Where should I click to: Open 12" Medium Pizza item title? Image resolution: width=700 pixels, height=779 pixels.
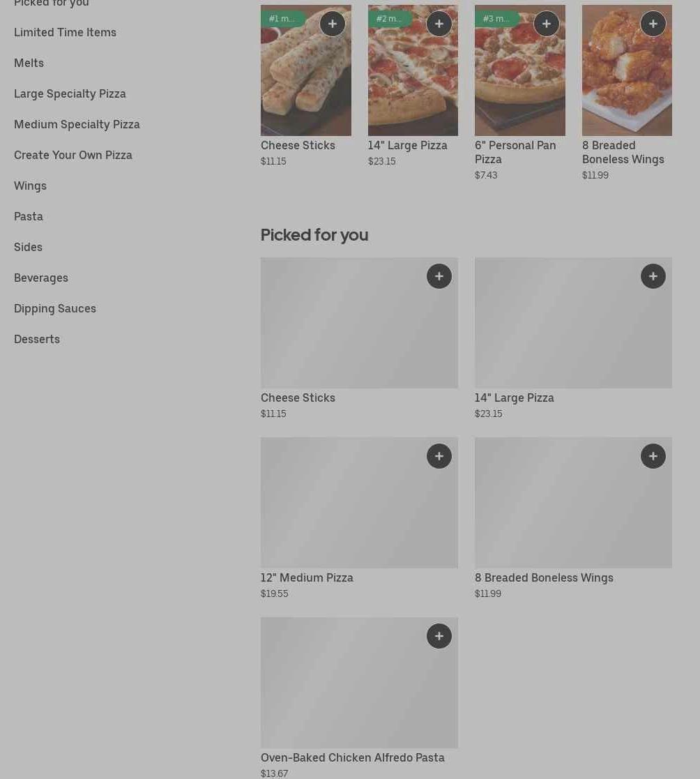point(307,577)
